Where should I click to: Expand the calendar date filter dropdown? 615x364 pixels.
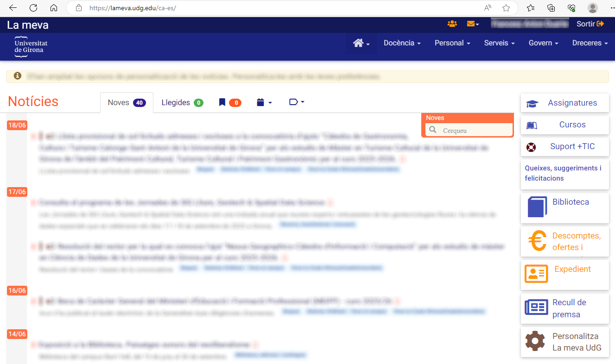pos(264,102)
